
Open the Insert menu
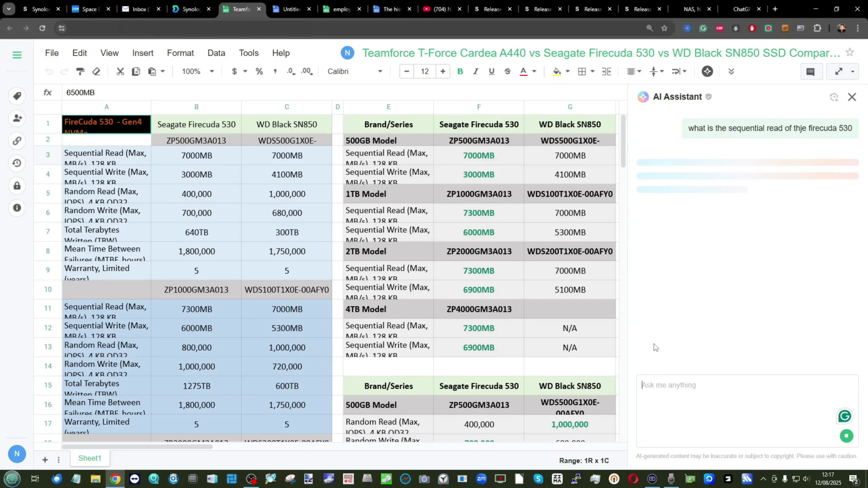click(143, 53)
